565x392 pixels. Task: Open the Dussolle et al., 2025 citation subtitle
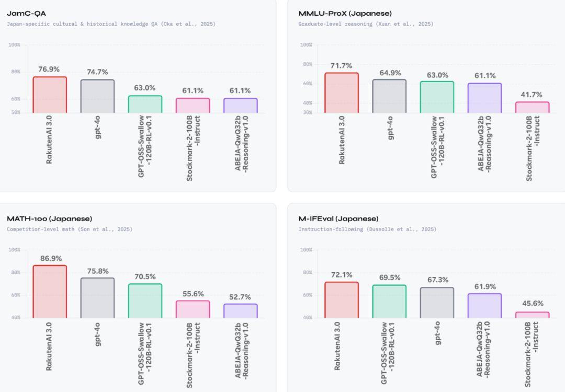(367, 229)
